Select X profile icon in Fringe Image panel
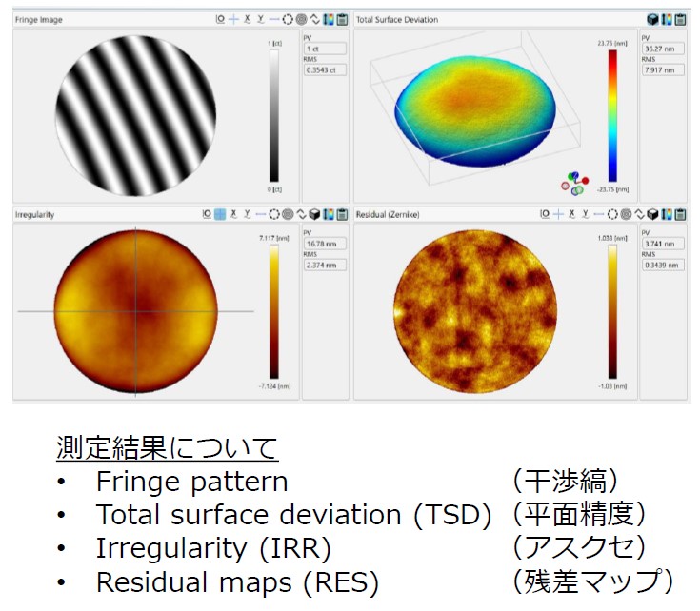Viewport: 700px width, 611px height. point(247,19)
